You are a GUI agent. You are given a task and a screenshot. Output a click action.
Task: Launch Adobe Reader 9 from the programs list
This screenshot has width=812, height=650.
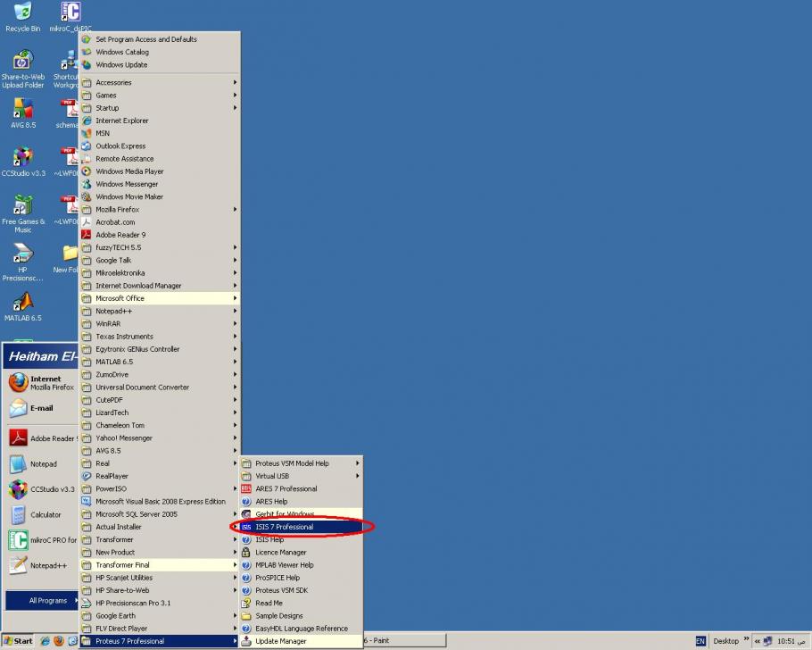tap(160, 235)
